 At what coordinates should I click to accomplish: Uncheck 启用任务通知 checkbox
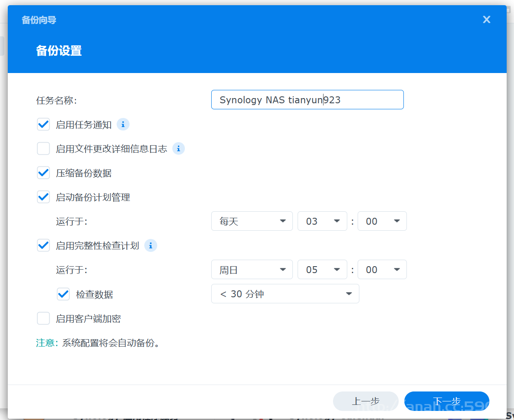pos(43,124)
